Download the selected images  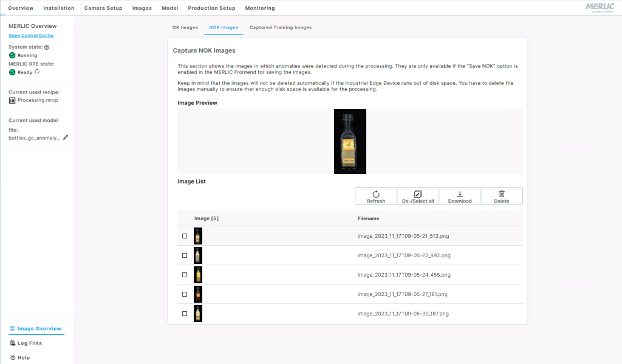point(460,196)
